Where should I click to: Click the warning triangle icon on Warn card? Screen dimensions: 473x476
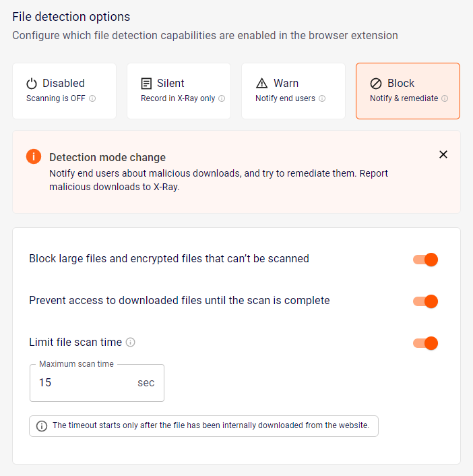[x=262, y=84]
